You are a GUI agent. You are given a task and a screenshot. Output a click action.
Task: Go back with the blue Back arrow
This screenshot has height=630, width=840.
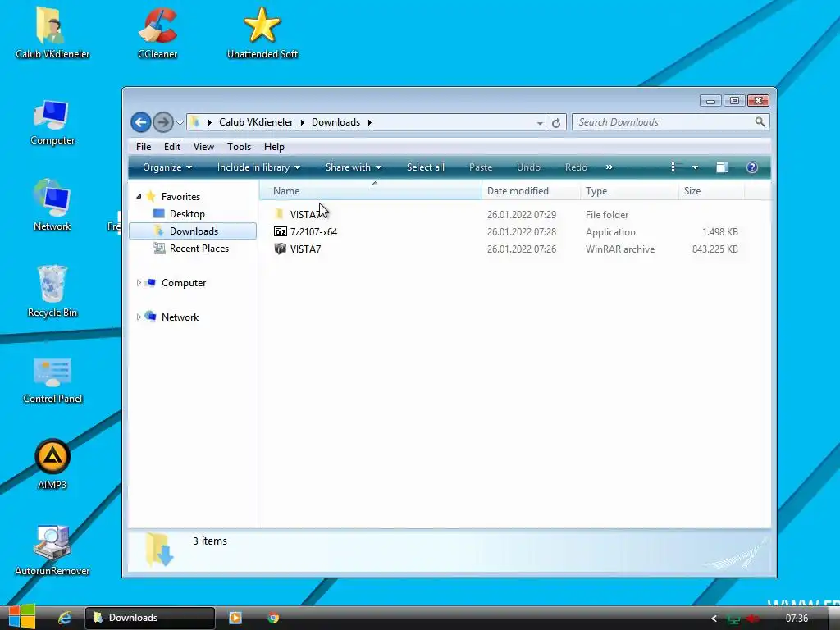(x=141, y=122)
